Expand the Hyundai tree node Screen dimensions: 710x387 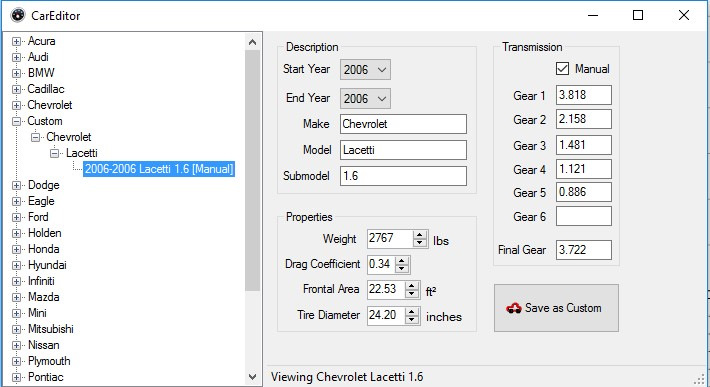click(16, 265)
